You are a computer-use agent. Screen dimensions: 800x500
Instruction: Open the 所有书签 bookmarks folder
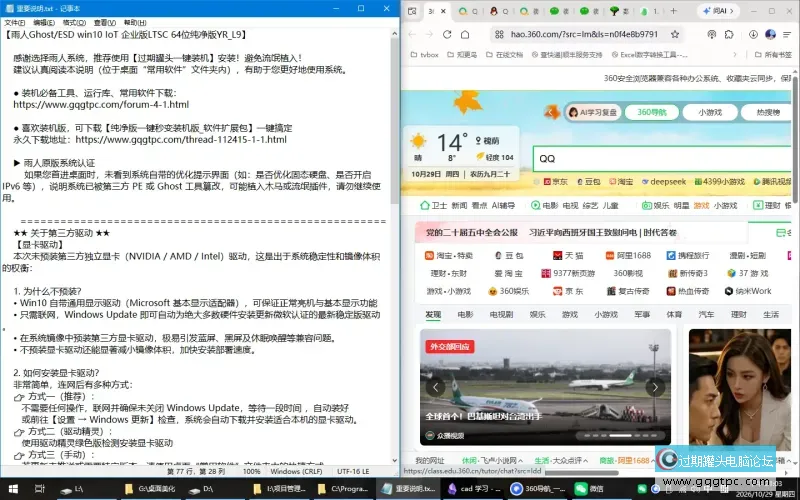point(773,55)
